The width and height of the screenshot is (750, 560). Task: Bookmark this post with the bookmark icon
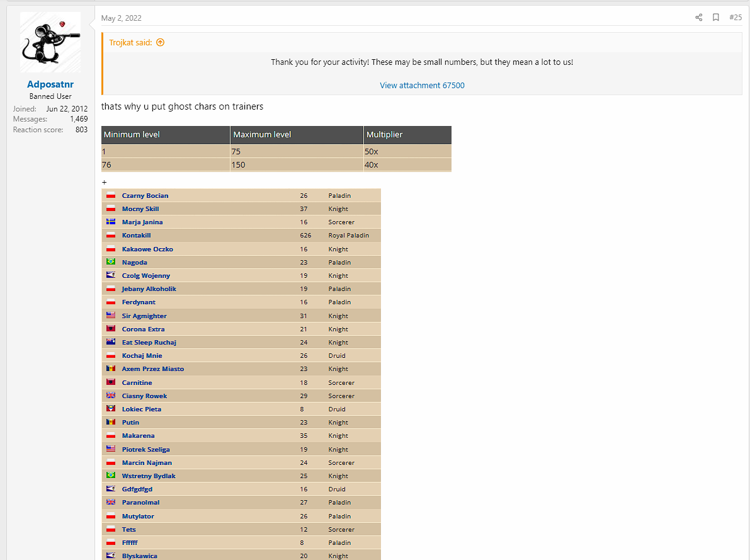pyautogui.click(x=716, y=18)
